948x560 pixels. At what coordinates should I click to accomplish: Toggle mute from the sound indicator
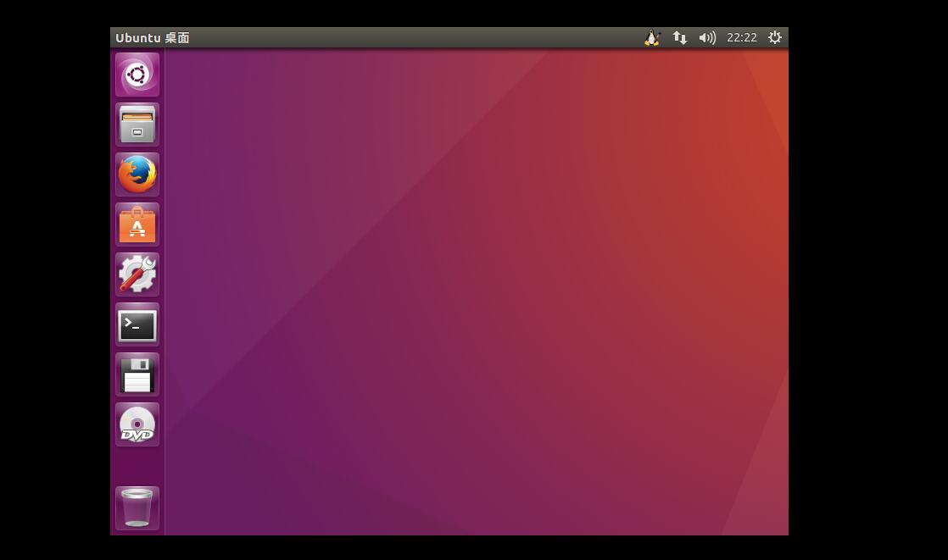[707, 37]
